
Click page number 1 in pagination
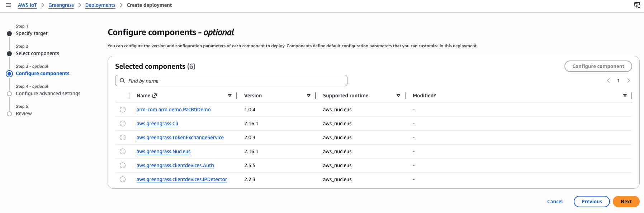tap(619, 81)
